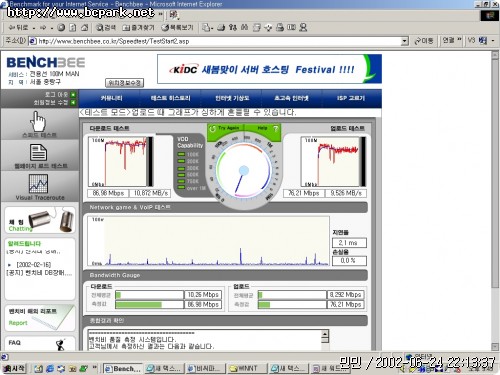500x375 pixels.
Task: Click the upload test speed graph
Action: tap(333, 162)
